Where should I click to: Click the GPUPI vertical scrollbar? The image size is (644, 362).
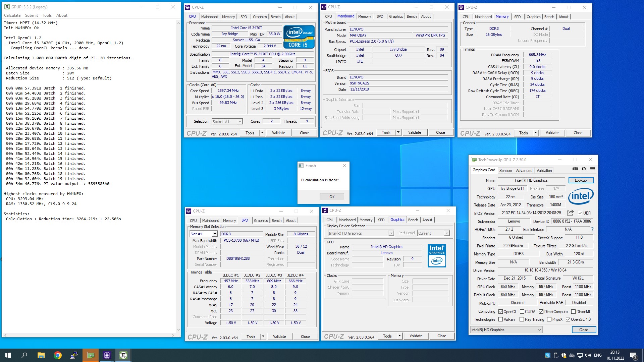pos(178,176)
